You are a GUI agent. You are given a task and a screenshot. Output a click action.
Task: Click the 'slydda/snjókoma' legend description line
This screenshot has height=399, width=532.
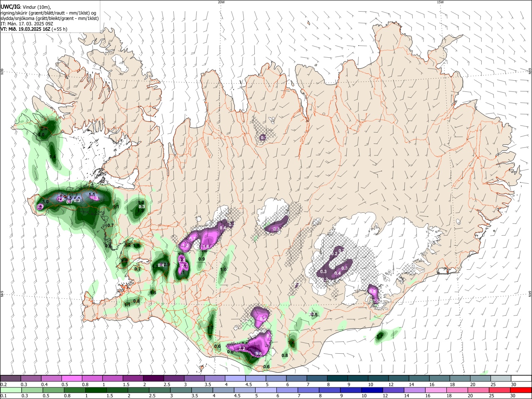coord(49,19)
